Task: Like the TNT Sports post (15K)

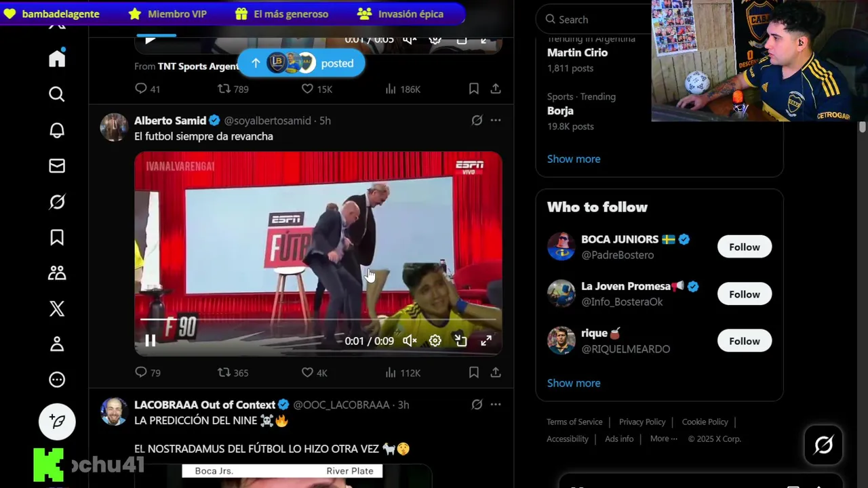Action: (x=316, y=89)
